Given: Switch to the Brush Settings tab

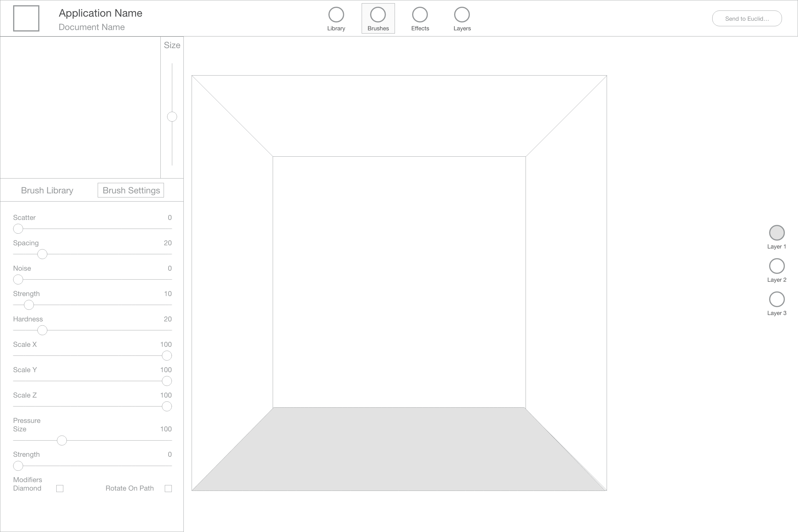Looking at the screenshot, I should [131, 190].
